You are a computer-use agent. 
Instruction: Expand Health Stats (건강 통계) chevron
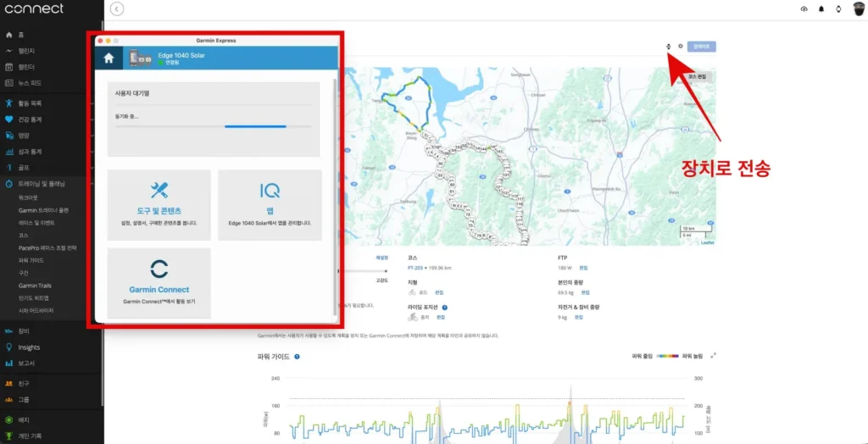[92, 119]
